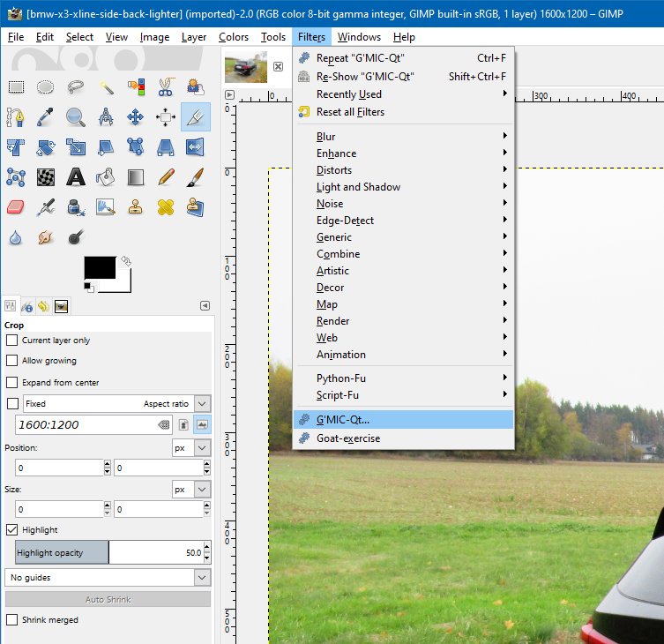The image size is (664, 644).
Task: Open G'MIC-Qt from the Filters menu
Action: click(343, 419)
